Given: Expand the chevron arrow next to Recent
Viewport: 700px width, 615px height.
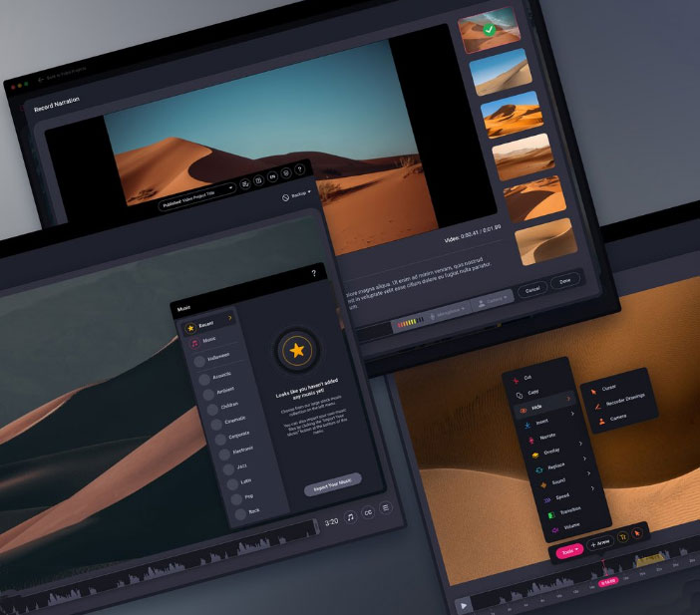Looking at the screenshot, I should (x=230, y=318).
